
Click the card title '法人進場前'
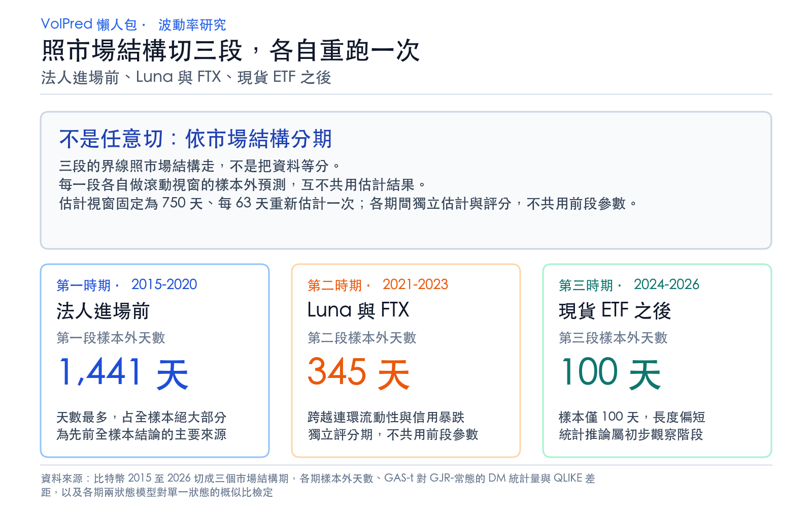pyautogui.click(x=103, y=311)
